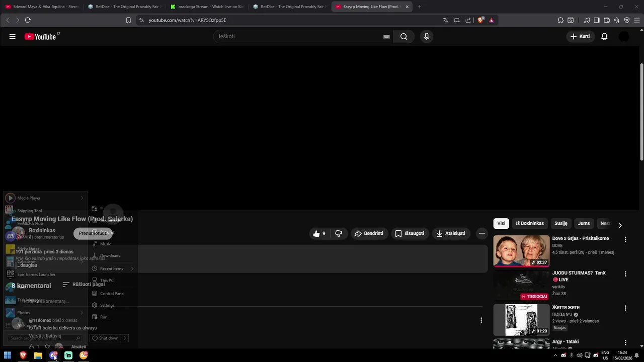
Task: Reload the page with refresh icon
Action: 28,20
